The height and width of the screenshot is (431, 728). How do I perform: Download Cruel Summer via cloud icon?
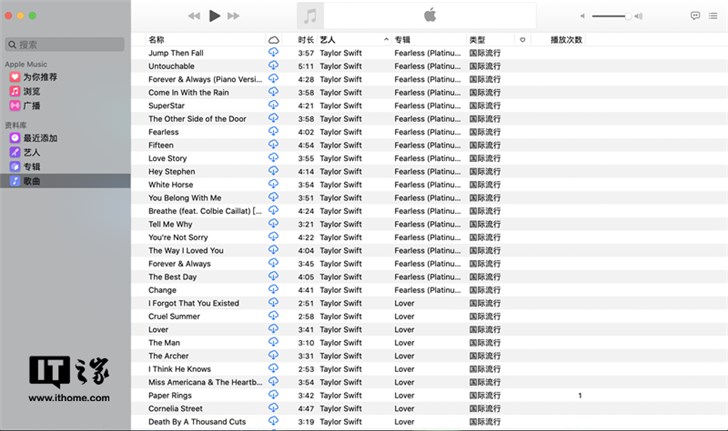coord(273,315)
